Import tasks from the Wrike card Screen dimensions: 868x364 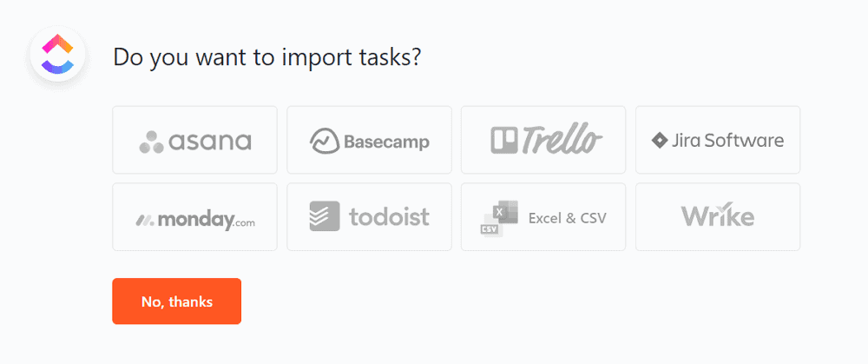718,216
